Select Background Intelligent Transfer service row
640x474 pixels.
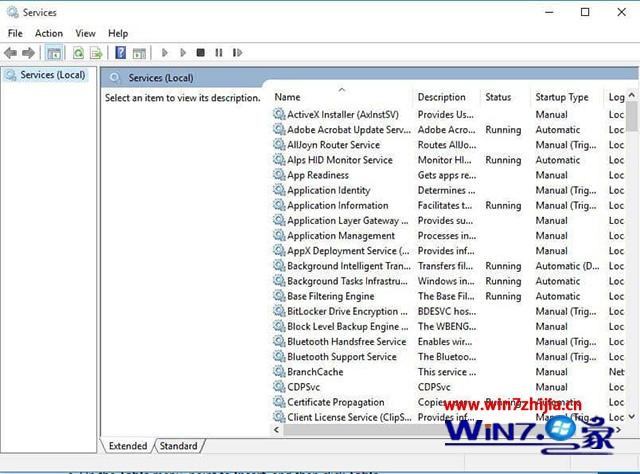449,266
